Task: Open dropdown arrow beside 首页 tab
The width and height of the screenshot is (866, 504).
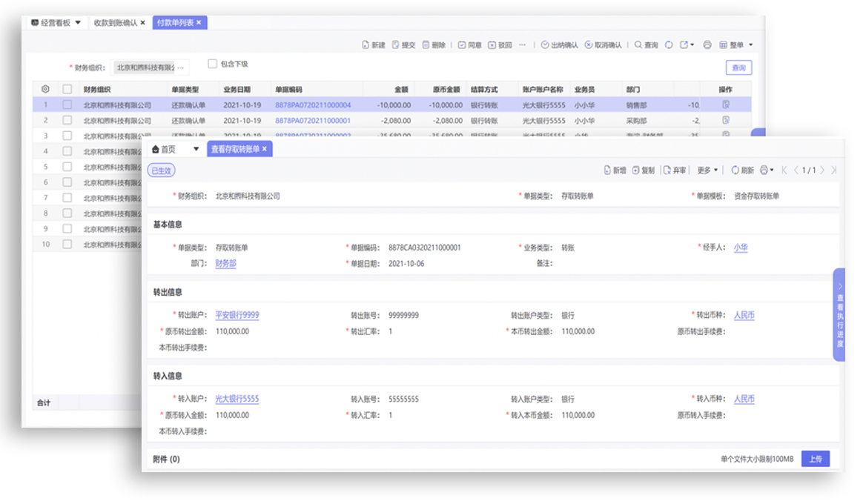Action: 196,149
